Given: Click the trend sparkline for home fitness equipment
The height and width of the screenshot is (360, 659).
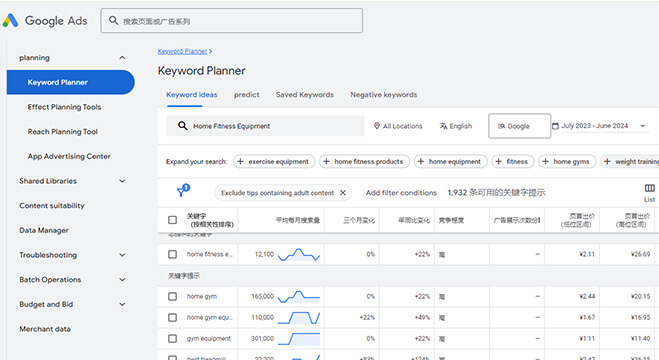Looking at the screenshot, I should [x=299, y=255].
